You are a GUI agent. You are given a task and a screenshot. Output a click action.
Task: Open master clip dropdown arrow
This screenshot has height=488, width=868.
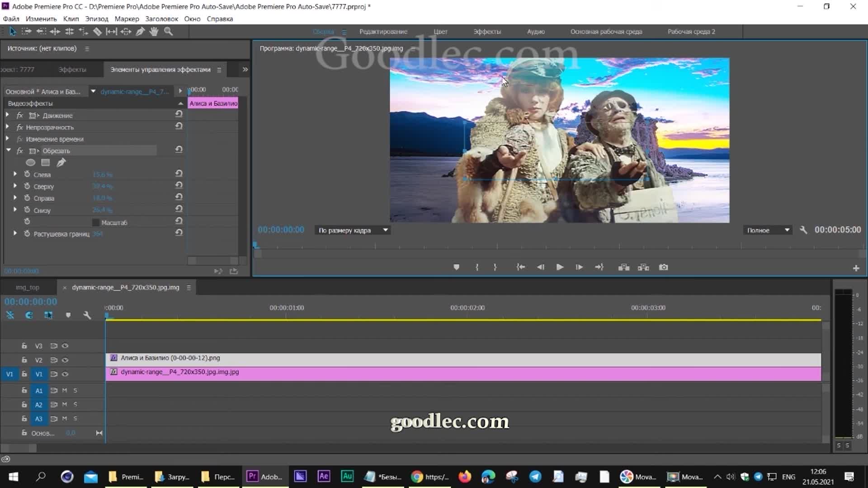93,91
